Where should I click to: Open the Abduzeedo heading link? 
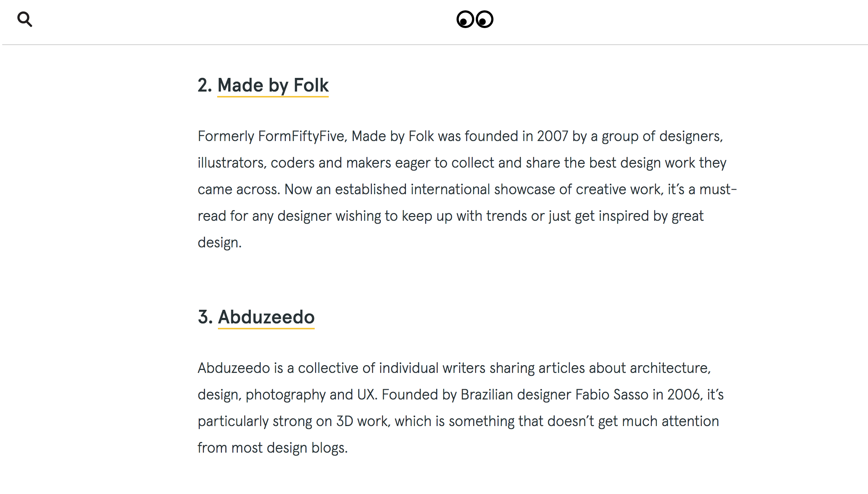click(x=266, y=317)
